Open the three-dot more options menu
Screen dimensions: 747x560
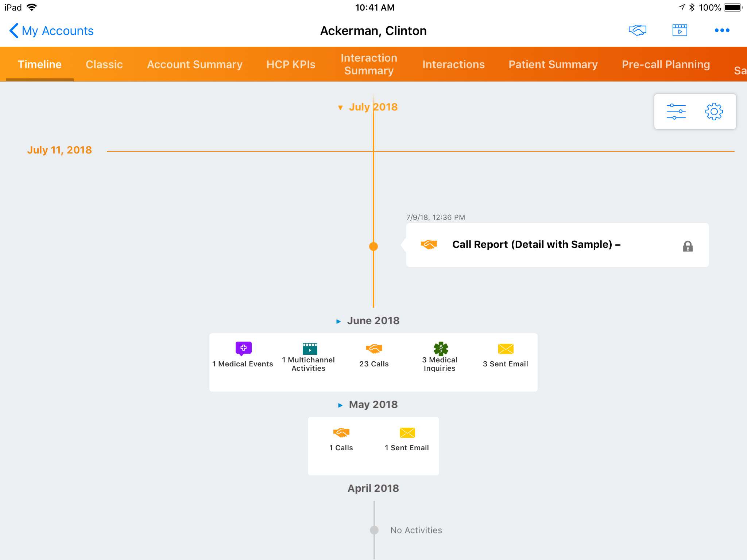pyautogui.click(x=722, y=30)
